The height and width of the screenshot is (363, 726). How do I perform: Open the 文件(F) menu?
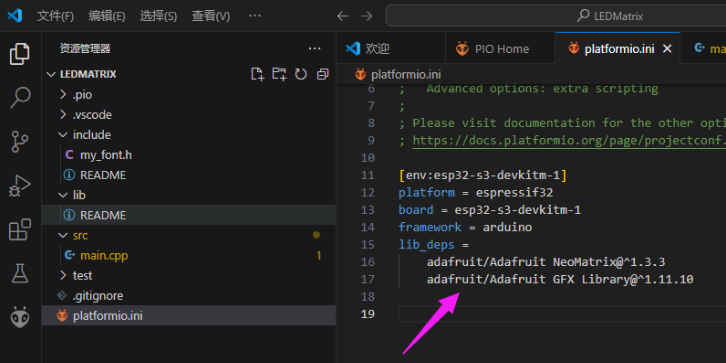point(55,16)
